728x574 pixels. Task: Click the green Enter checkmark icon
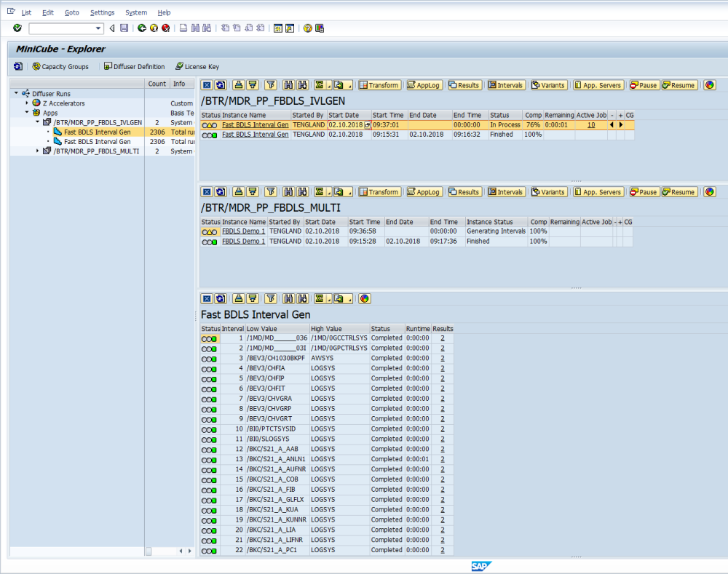click(x=17, y=28)
